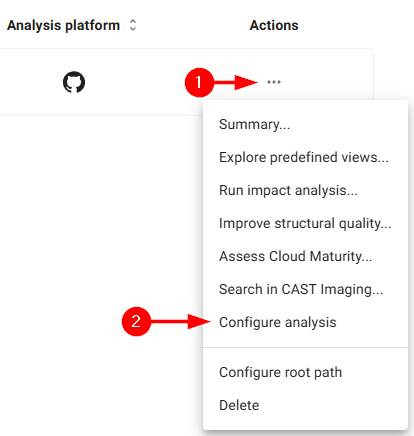Click the Analysis platform column header
Screen dimensions: 414x436
coord(63,25)
